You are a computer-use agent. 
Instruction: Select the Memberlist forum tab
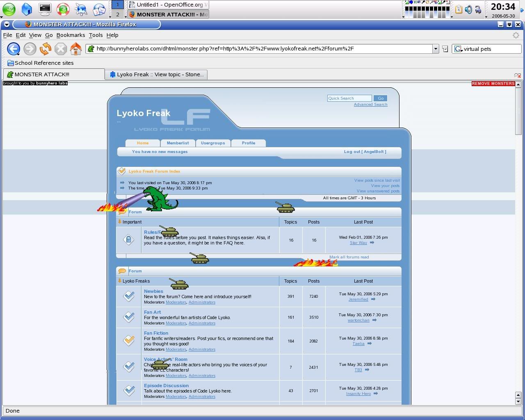click(x=178, y=143)
